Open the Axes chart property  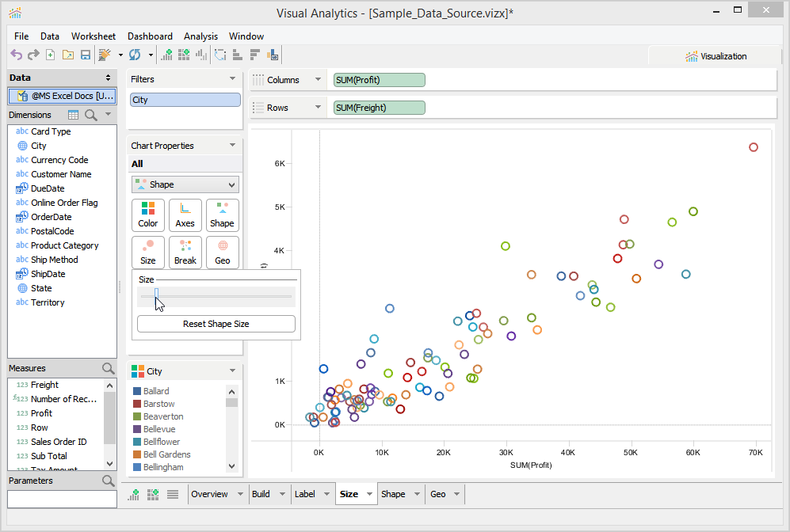pyautogui.click(x=185, y=215)
